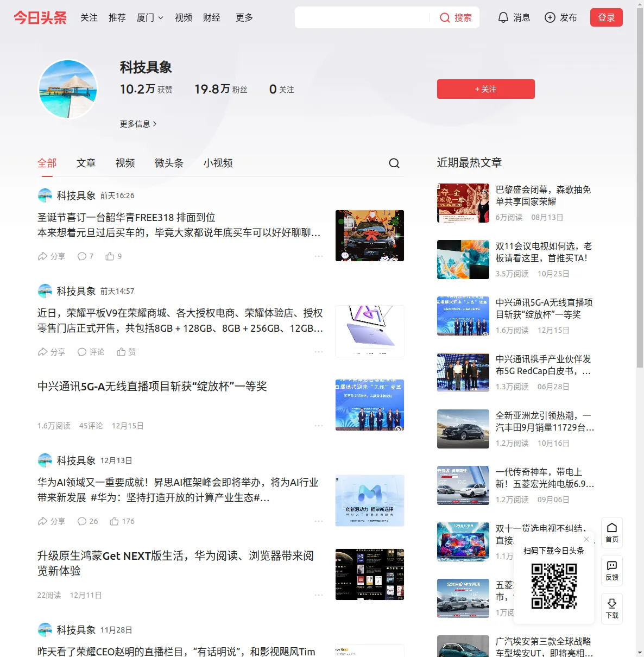Click the 下载 download icon
Viewport: 644px width, 657px height.
pos(612,608)
